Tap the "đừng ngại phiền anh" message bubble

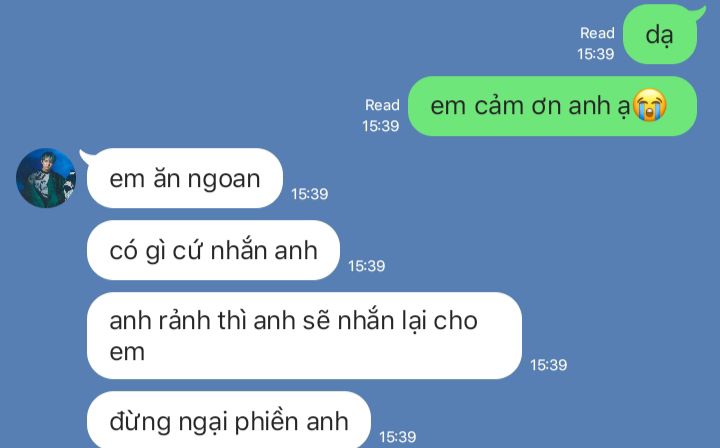point(229,420)
